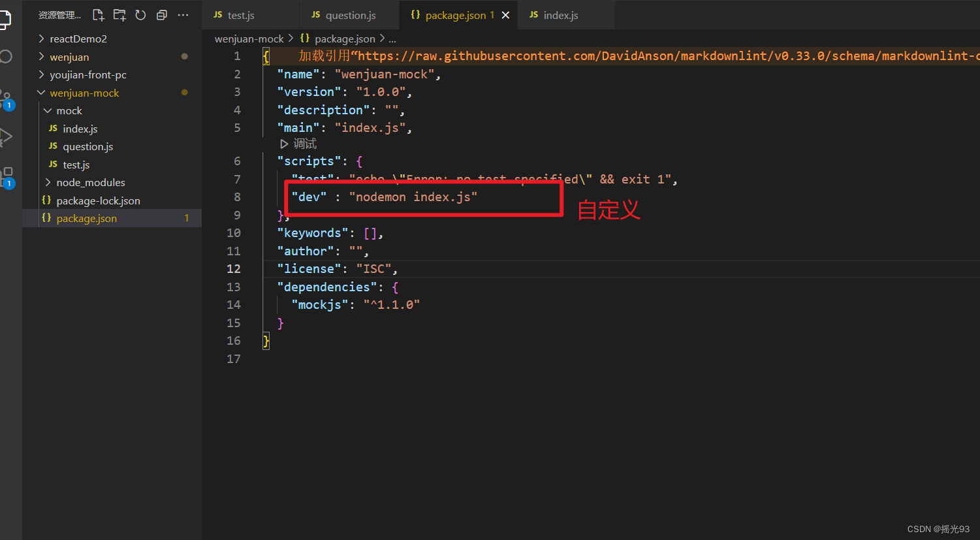Close the package.json tab
980x540 pixels.
[505, 15]
